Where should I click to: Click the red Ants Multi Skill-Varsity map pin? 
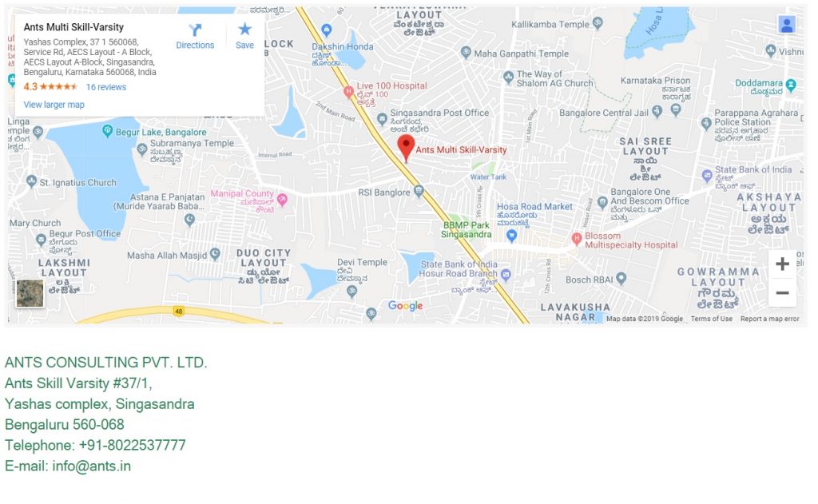[x=406, y=149]
